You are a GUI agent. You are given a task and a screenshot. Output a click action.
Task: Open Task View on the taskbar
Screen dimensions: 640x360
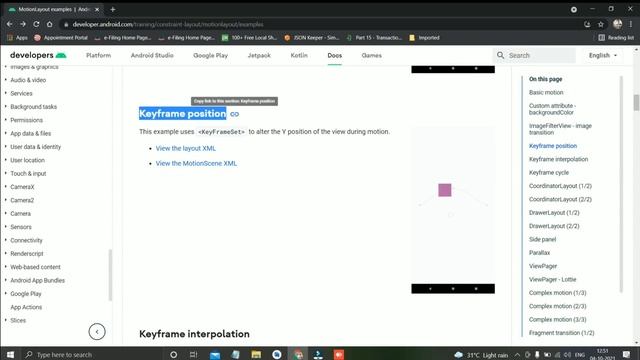[x=194, y=354]
